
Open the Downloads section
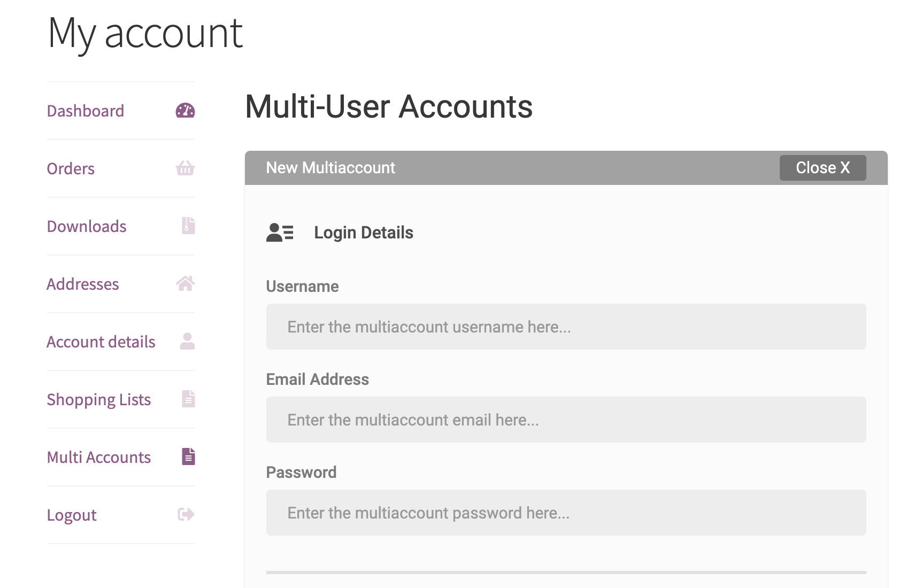[x=87, y=226]
